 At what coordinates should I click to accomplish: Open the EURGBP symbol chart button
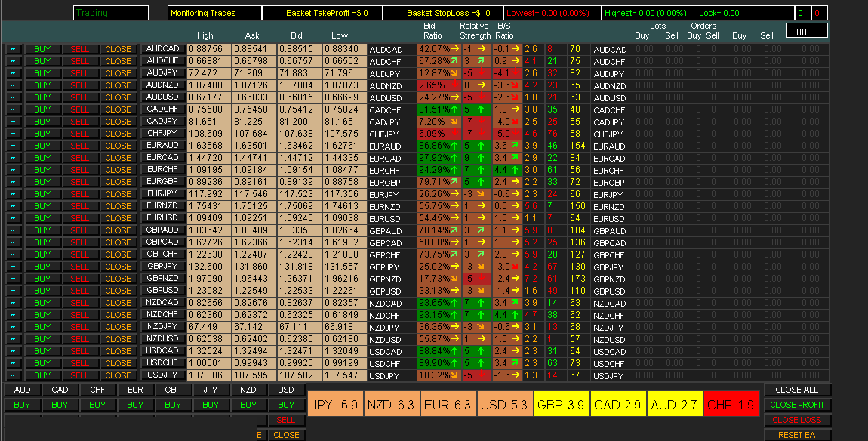162,181
